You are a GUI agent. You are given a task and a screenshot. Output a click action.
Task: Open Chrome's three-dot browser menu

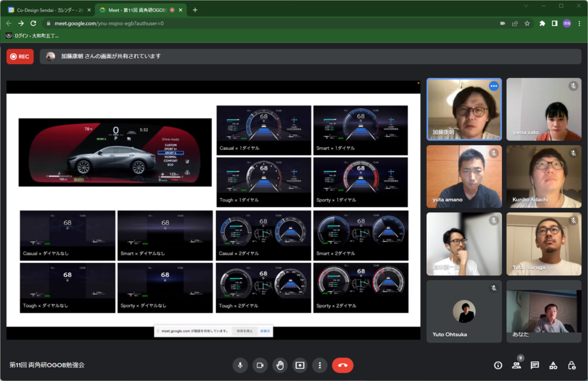[x=579, y=24]
